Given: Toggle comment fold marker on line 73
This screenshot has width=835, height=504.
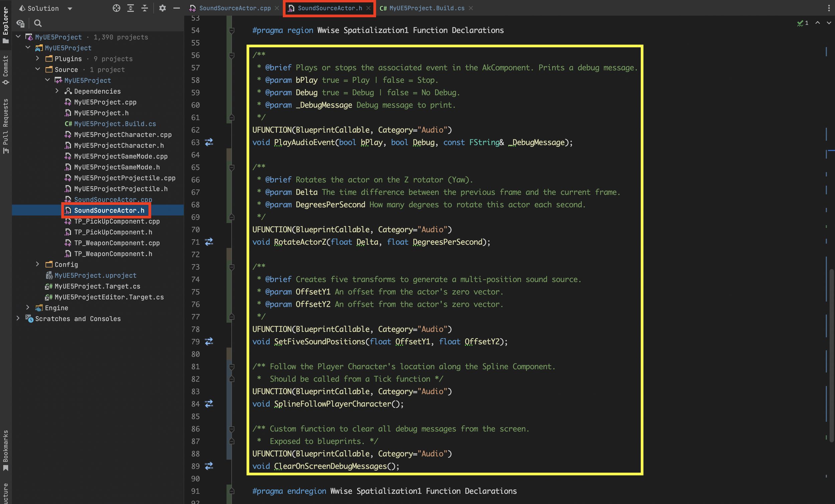Looking at the screenshot, I should click(232, 267).
